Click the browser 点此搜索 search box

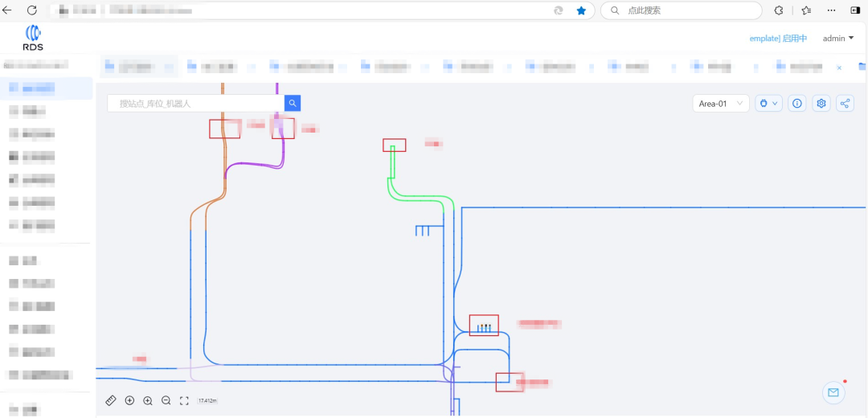pos(683,10)
